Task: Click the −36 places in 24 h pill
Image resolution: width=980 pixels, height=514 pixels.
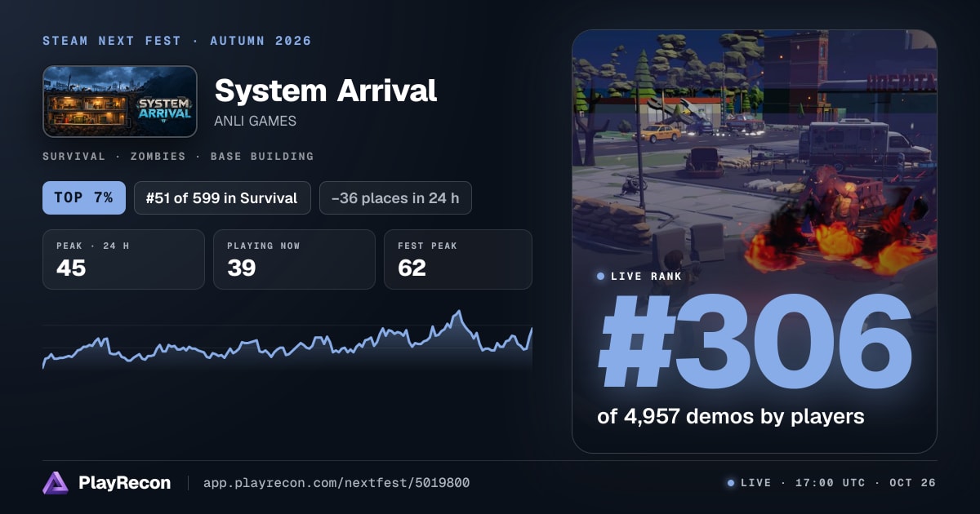Action: tap(395, 197)
